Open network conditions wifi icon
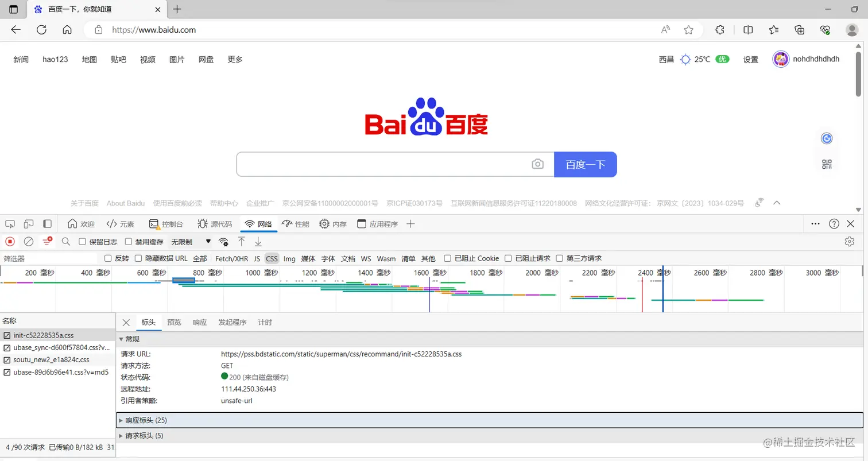The width and height of the screenshot is (868, 461). 223,242
